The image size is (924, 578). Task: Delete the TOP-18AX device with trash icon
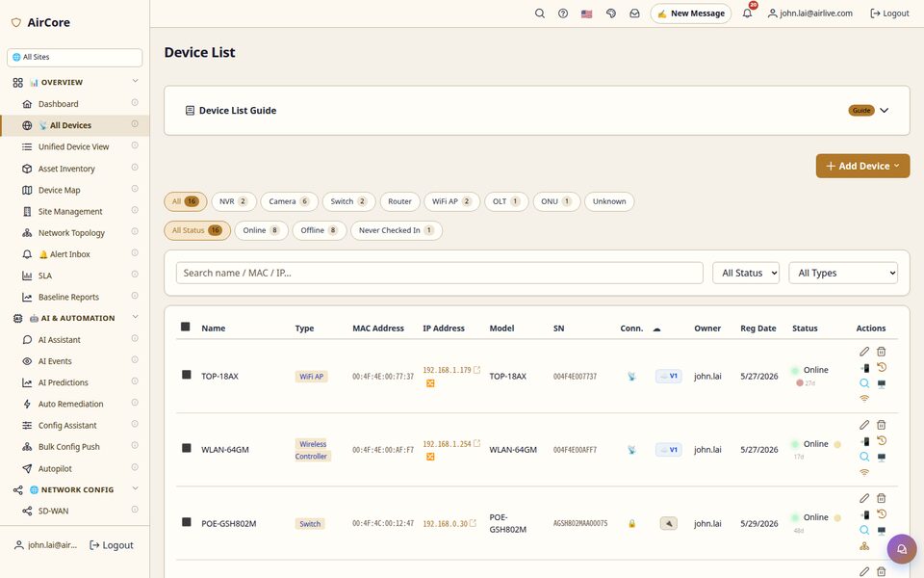(881, 352)
